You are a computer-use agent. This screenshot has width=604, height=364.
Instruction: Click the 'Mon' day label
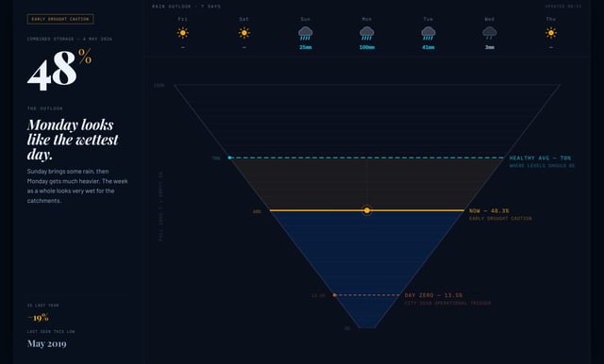(367, 19)
